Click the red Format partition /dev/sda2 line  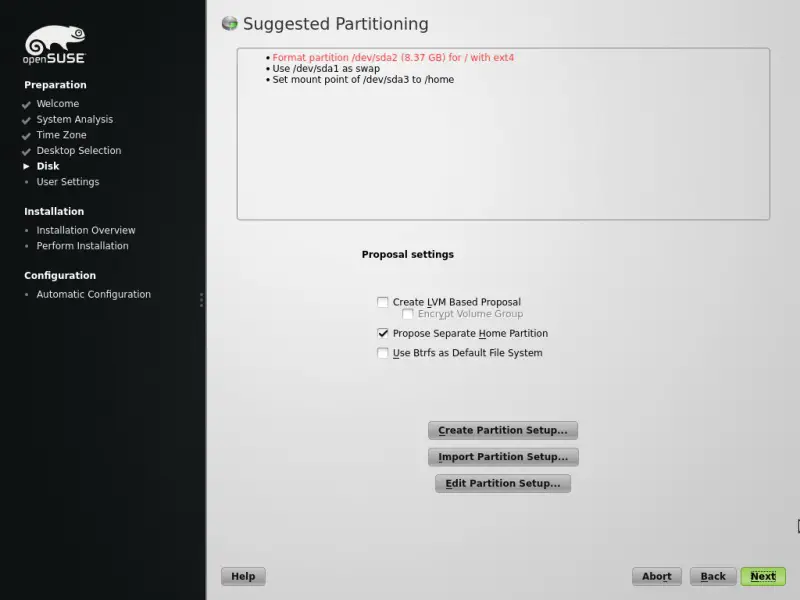[393, 58]
